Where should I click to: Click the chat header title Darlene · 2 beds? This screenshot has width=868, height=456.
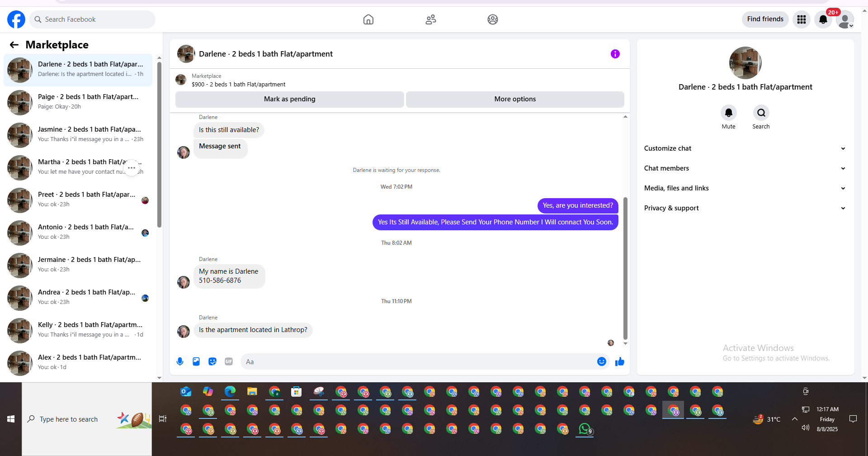(x=266, y=54)
